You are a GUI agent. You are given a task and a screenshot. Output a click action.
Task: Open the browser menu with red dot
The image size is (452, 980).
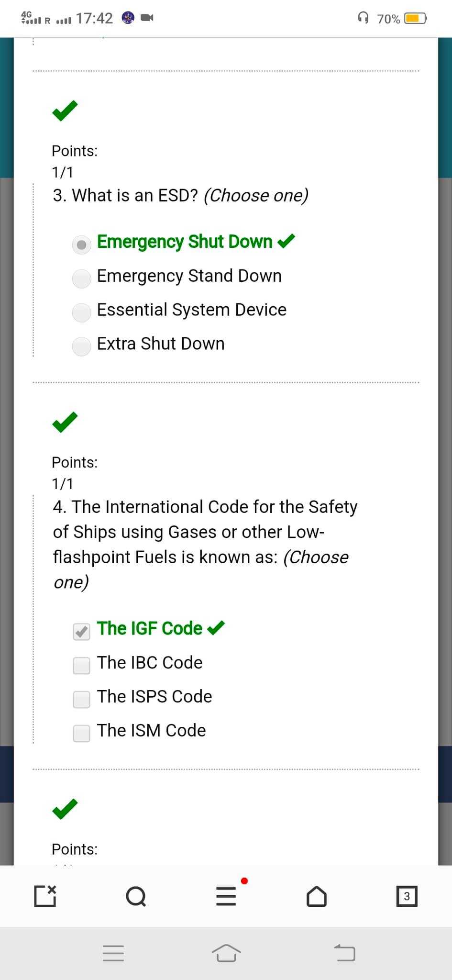tap(226, 896)
